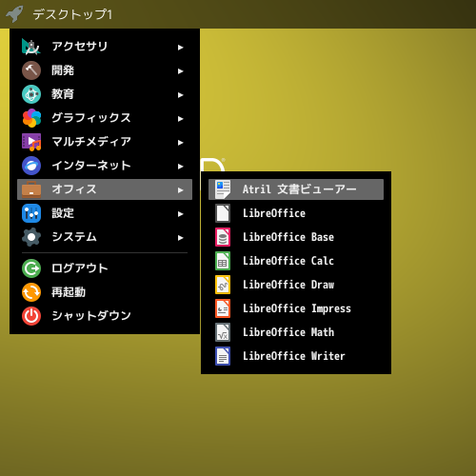Launch LibreOffice Draw via its yellow icon
Image resolution: width=476 pixels, height=476 pixels.
(x=223, y=285)
